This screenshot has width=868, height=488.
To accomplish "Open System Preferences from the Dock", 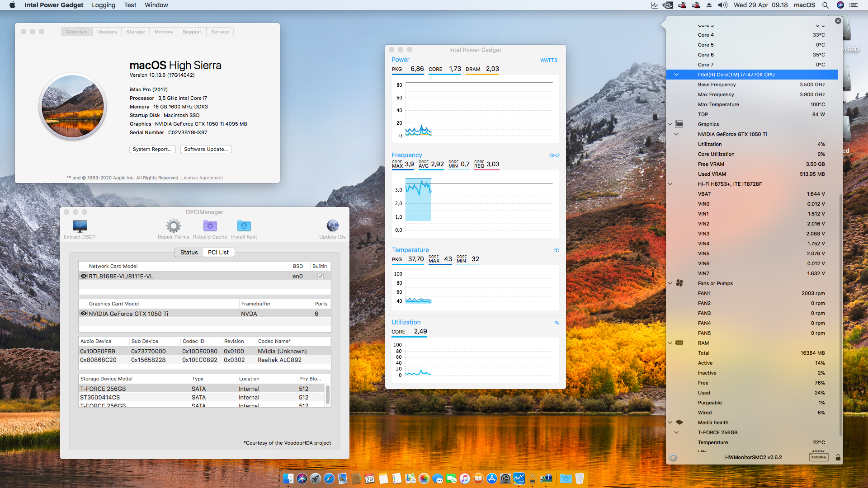I will tap(505, 479).
